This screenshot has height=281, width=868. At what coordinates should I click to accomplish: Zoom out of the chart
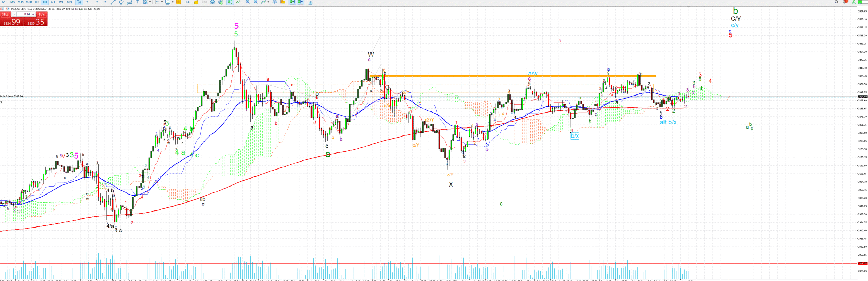point(256,2)
